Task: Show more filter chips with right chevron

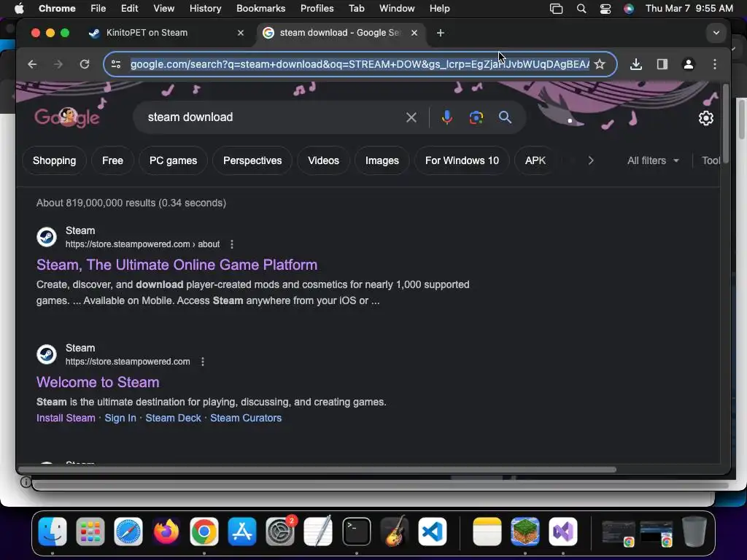Action: click(591, 160)
